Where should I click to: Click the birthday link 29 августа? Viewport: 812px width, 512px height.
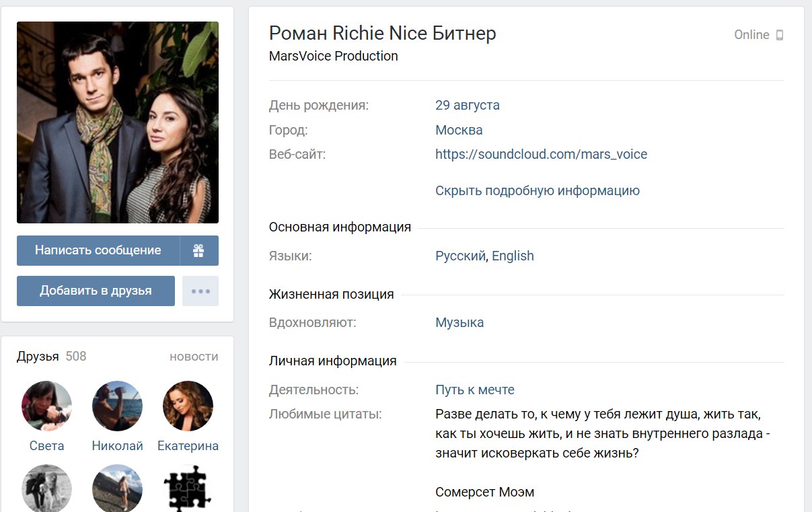[x=468, y=105]
